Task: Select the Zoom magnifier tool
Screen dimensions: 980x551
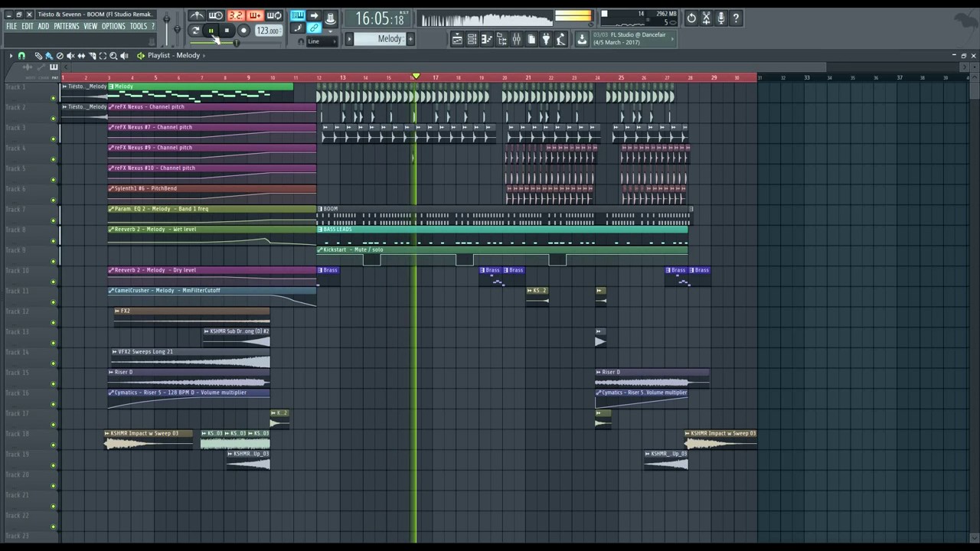Action: click(x=113, y=56)
